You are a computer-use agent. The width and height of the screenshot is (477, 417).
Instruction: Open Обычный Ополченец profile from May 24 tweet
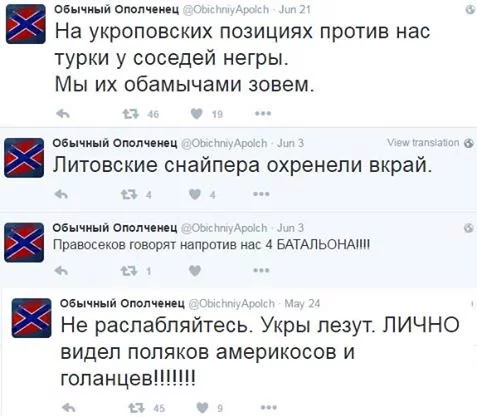tap(122, 303)
